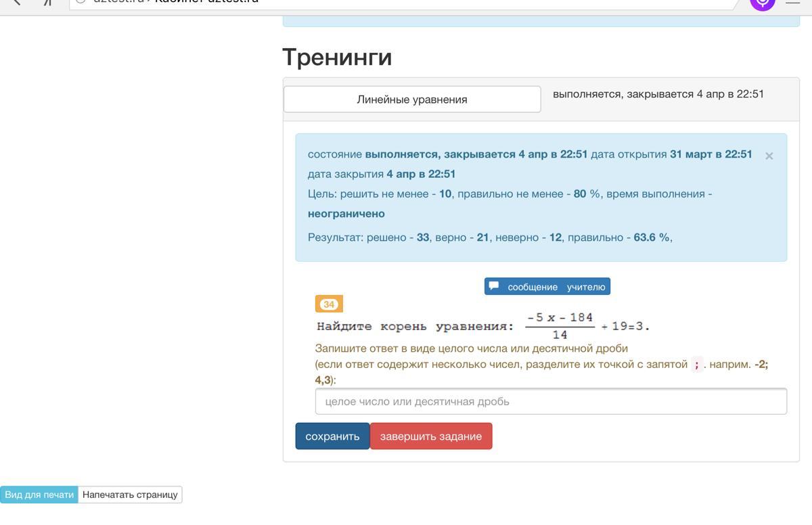812x525 pixels.
Task: Click the training status text beside the tab
Action: (658, 94)
